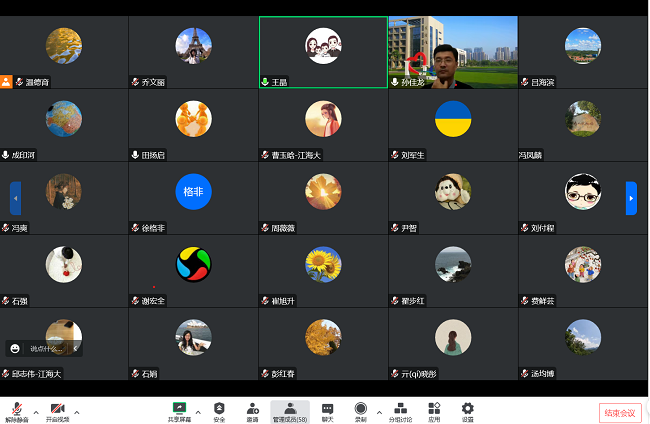Click the red End Meeting (结束会议) button
The height and width of the screenshot is (424, 650).
pyautogui.click(x=620, y=412)
